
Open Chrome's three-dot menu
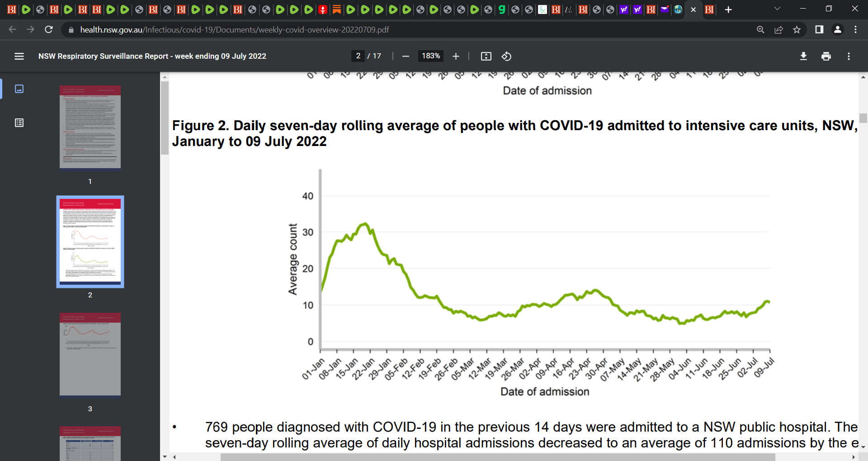tap(855, 29)
